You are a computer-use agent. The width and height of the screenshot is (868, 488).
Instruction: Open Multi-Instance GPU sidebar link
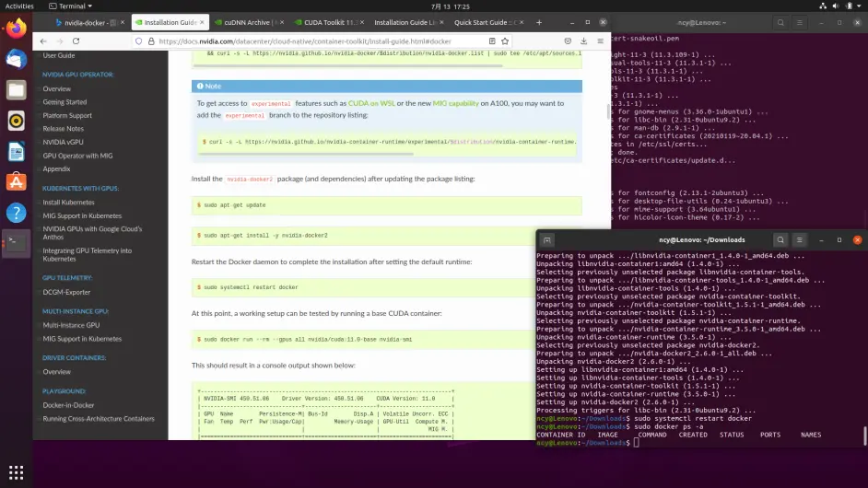[71, 325]
